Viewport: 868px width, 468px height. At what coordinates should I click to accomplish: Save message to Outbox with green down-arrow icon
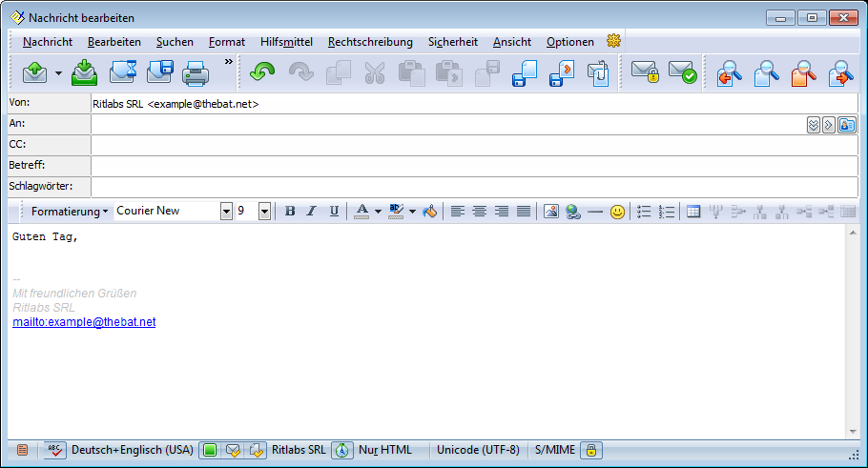(84, 73)
